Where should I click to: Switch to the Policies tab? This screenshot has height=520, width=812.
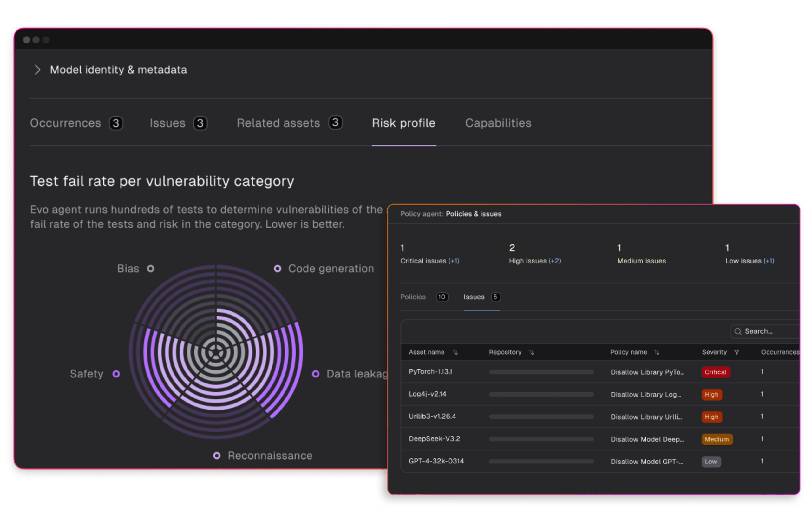coord(413,297)
